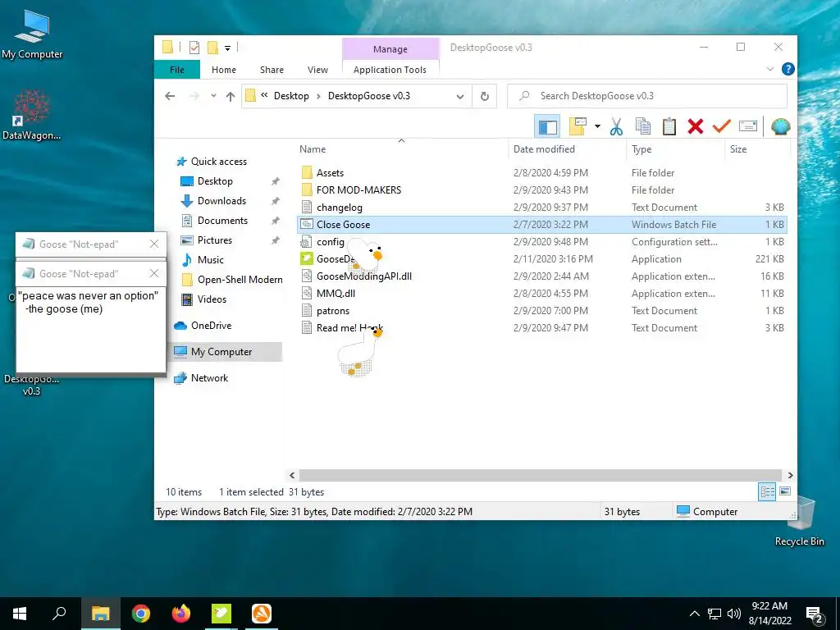Screen dimensions: 840x630
Task: Click the horizontal scrollbar track
Action: pos(541,475)
